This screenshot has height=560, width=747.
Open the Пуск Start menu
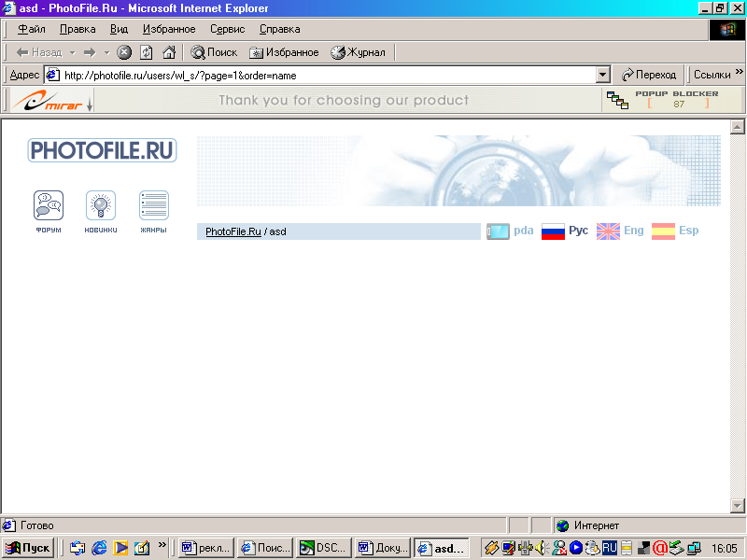point(28,548)
